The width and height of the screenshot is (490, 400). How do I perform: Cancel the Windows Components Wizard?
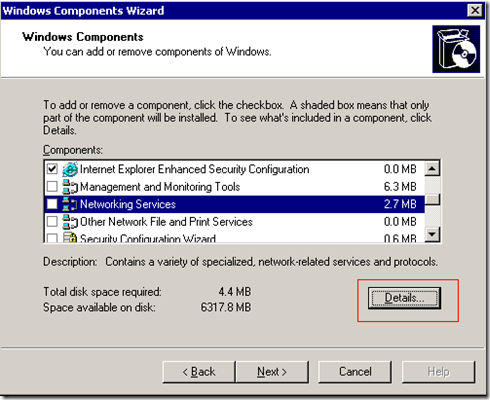point(355,372)
